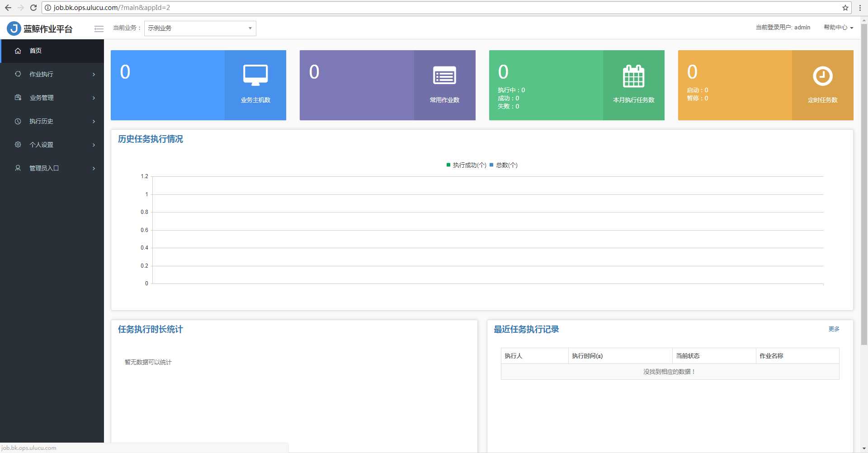The width and height of the screenshot is (868, 453).
Task: Click the 执行历史 clock icon
Action: pyautogui.click(x=18, y=121)
